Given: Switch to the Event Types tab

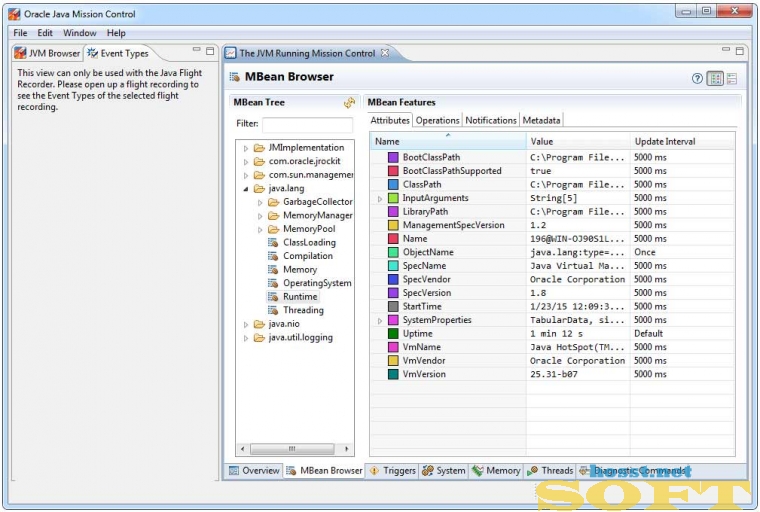Looking at the screenshot, I should click(x=118, y=53).
